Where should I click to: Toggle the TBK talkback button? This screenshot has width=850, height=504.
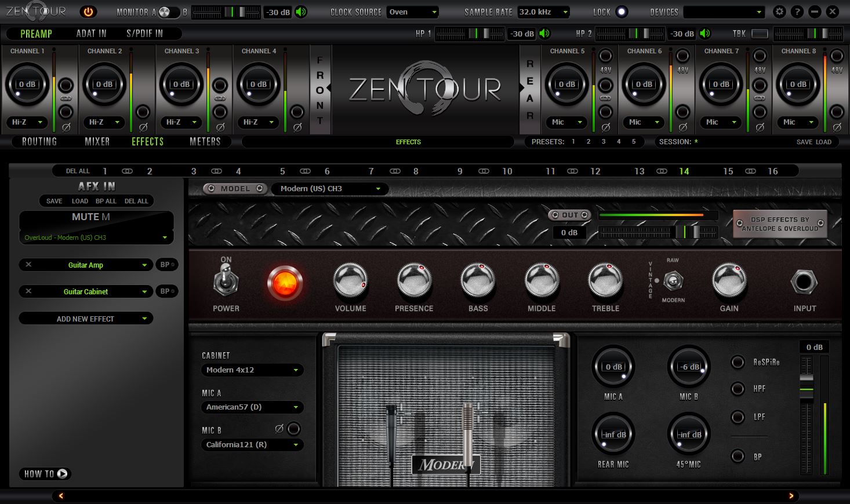tap(760, 34)
